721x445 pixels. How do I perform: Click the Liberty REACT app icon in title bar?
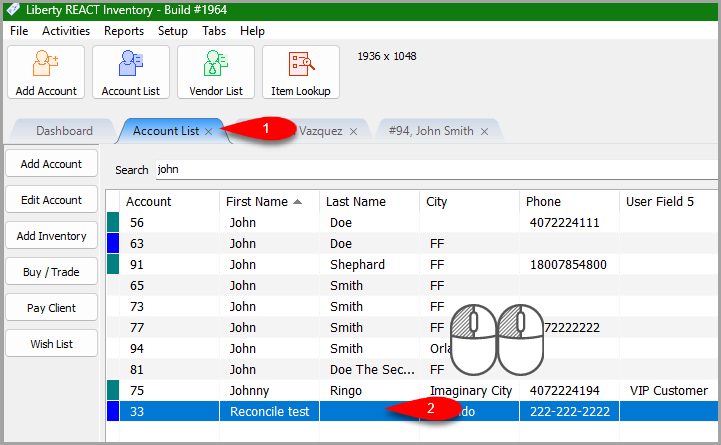point(13,9)
